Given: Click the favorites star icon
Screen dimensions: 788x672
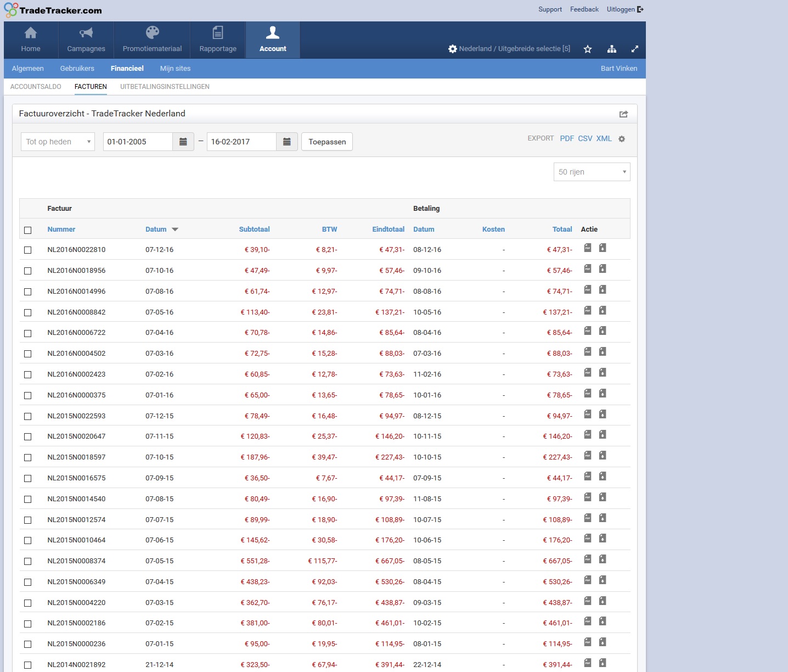Looking at the screenshot, I should [x=588, y=49].
